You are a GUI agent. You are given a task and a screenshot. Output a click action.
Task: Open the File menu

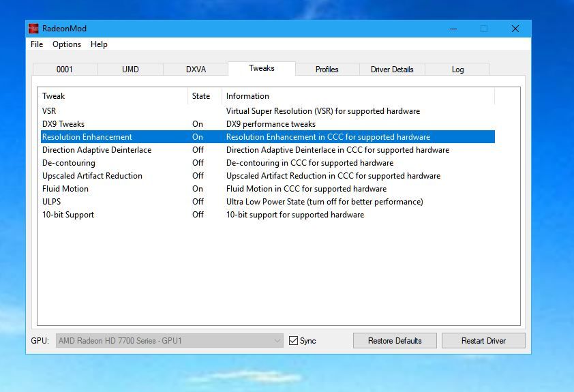pyautogui.click(x=37, y=44)
